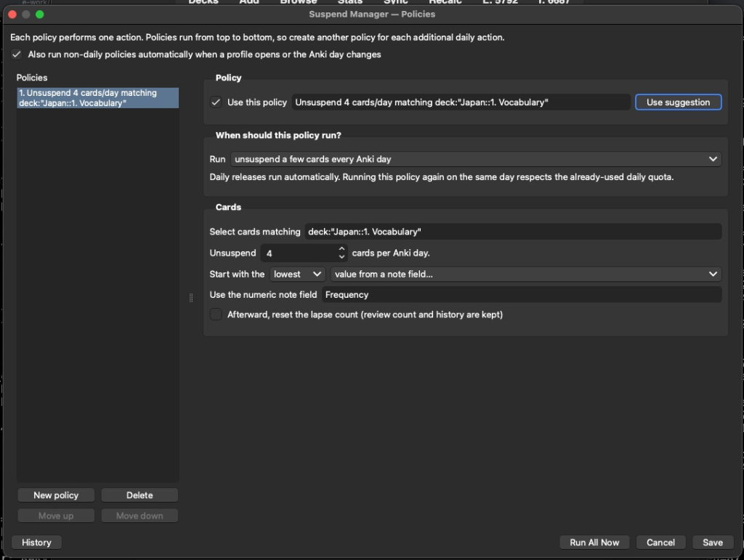The image size is (744, 560).
Task: Click the splitter handle between the panels
Action: click(191, 298)
